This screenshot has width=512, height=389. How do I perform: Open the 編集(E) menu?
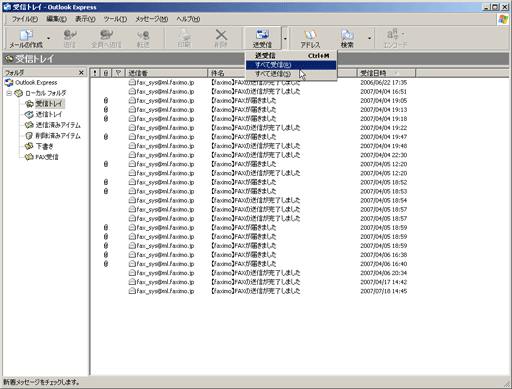(x=56, y=19)
